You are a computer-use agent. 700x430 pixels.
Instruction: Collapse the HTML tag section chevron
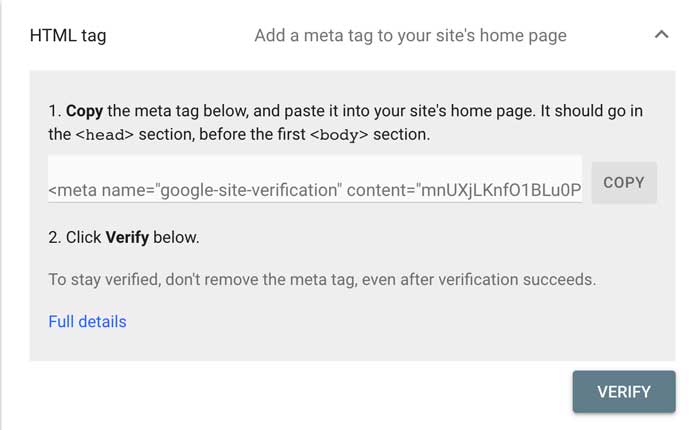(x=660, y=35)
